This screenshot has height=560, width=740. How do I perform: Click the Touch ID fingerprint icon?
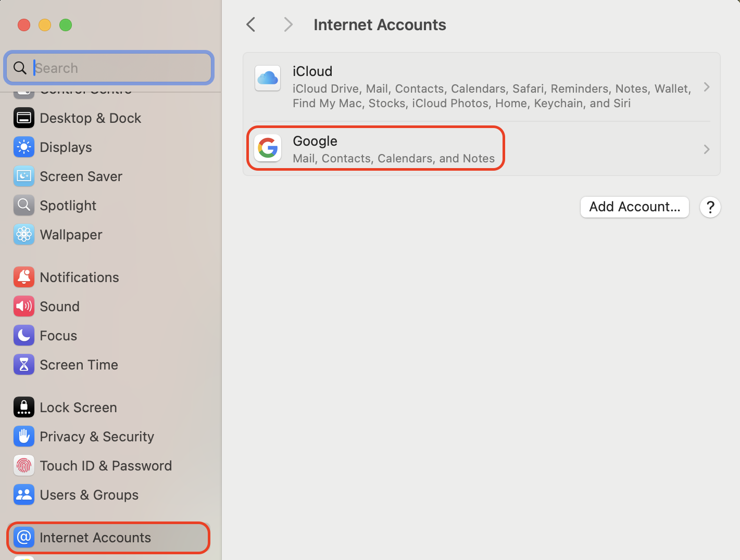coord(24,465)
